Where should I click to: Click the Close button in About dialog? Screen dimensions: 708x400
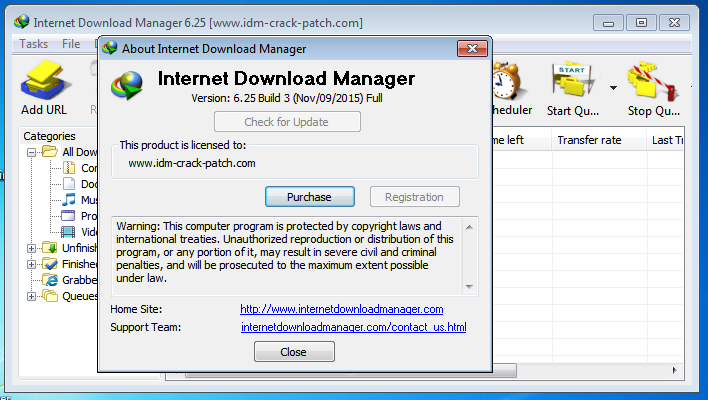point(294,352)
